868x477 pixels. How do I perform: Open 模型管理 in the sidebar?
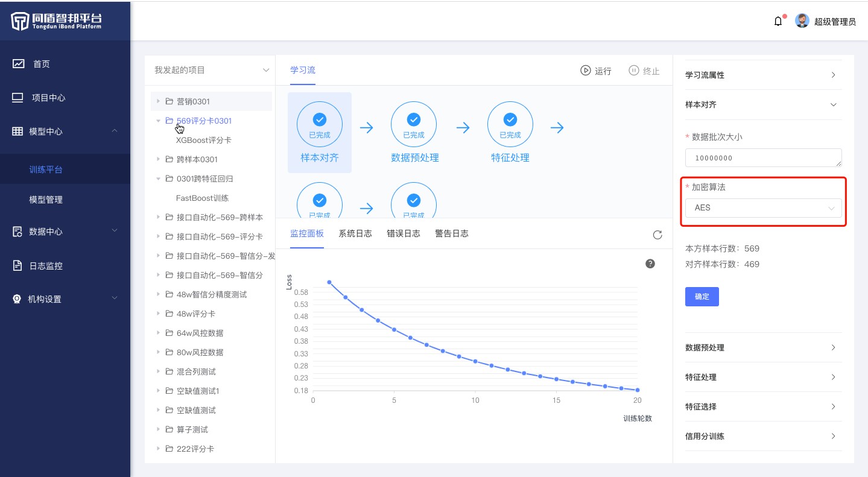pos(46,200)
